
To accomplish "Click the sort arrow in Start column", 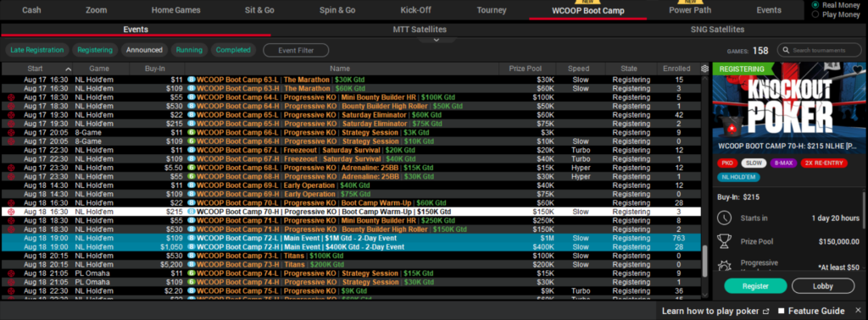I will tap(68, 69).
